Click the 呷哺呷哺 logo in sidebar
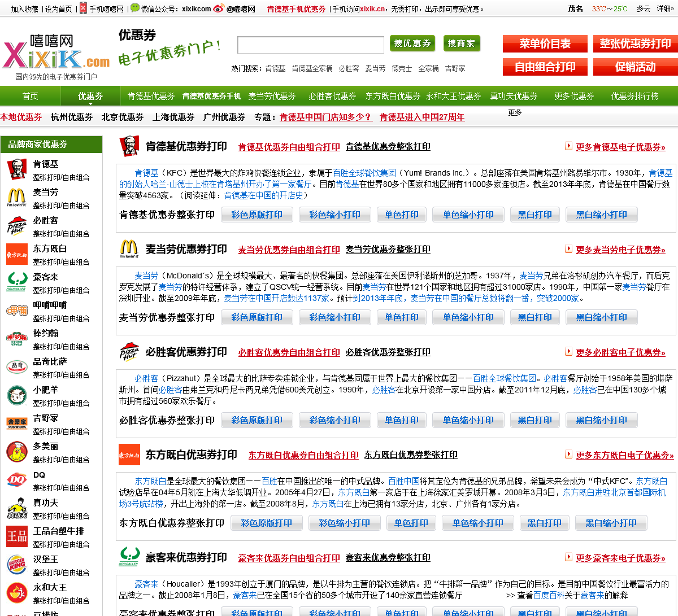Image resolution: width=678 pixels, height=616 pixels. tap(16, 311)
